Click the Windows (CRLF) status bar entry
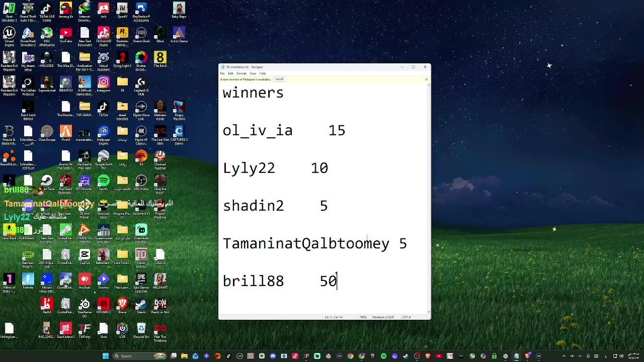 tap(383, 317)
